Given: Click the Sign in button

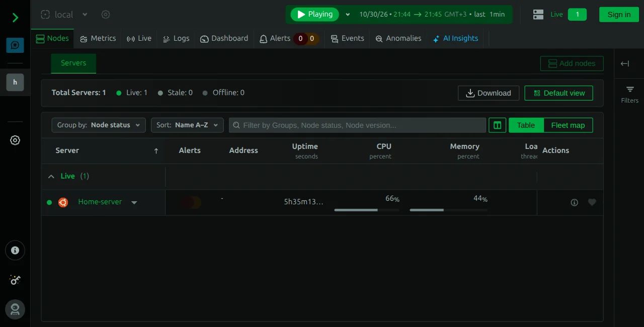Looking at the screenshot, I should click(x=619, y=15).
